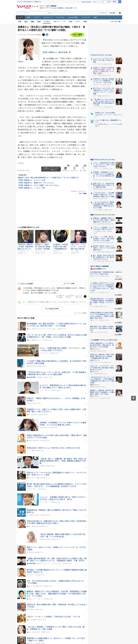Select the 国内 category tab
The image size is (138, 644).
tap(26, 22)
